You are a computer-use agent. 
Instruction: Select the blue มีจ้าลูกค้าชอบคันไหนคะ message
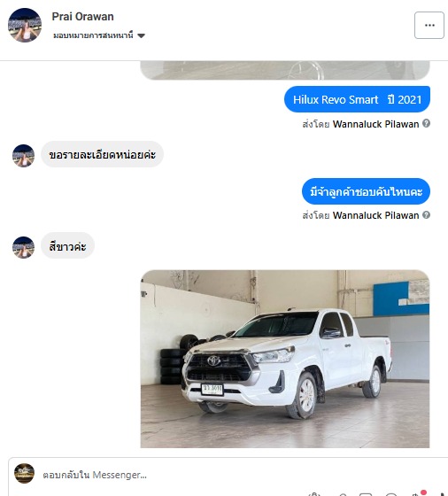pyautogui.click(x=366, y=191)
